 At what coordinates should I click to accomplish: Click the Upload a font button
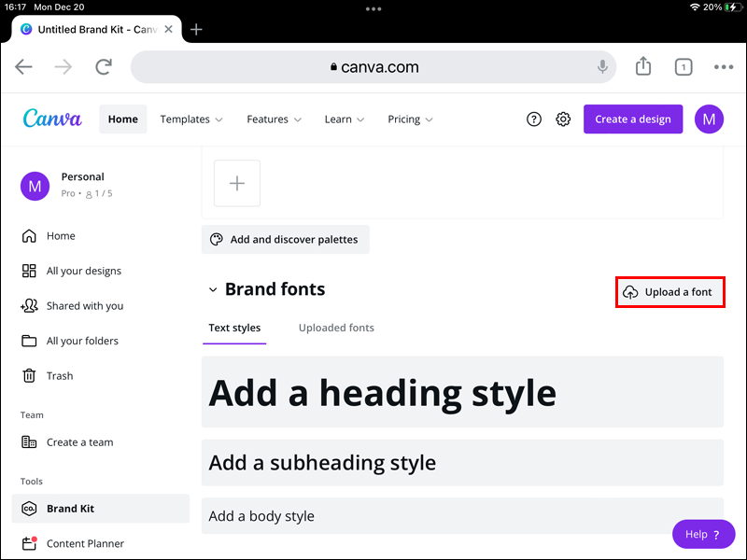669,292
